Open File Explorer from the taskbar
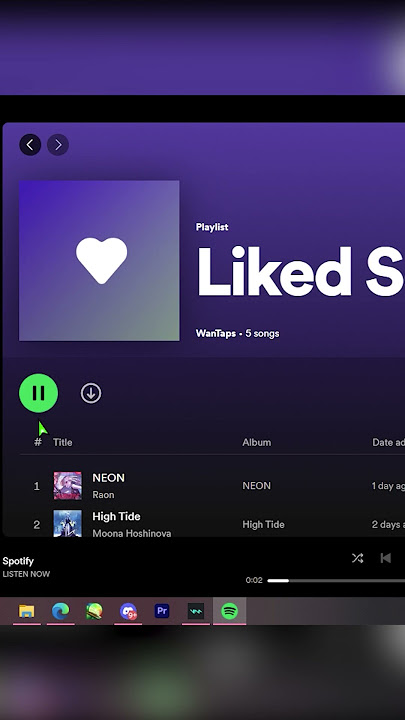 click(x=27, y=611)
